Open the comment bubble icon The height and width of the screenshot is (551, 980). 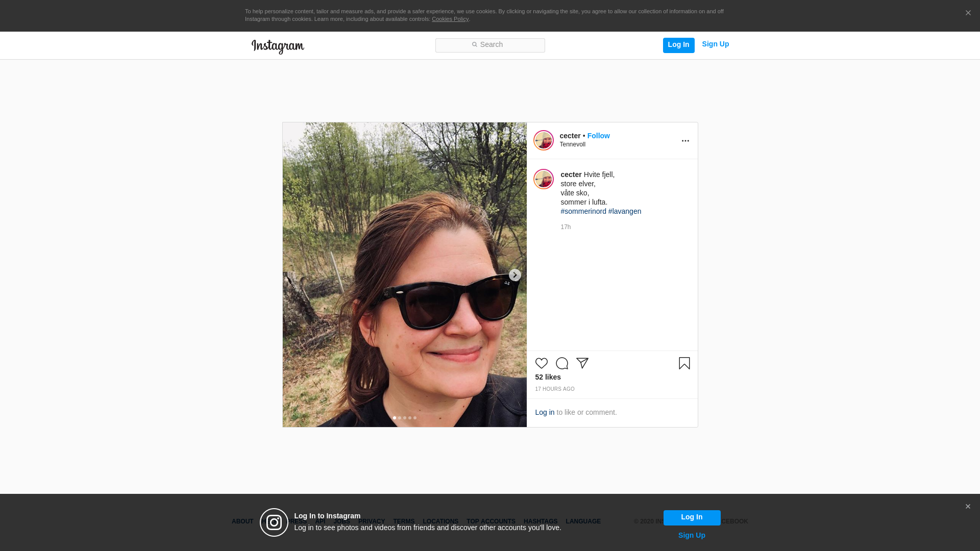pyautogui.click(x=561, y=363)
